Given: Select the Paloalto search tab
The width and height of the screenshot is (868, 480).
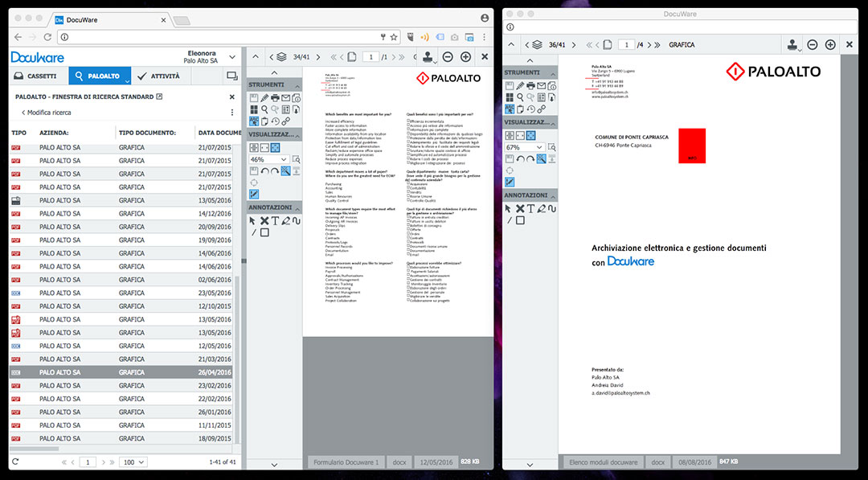Looking at the screenshot, I should [100, 76].
